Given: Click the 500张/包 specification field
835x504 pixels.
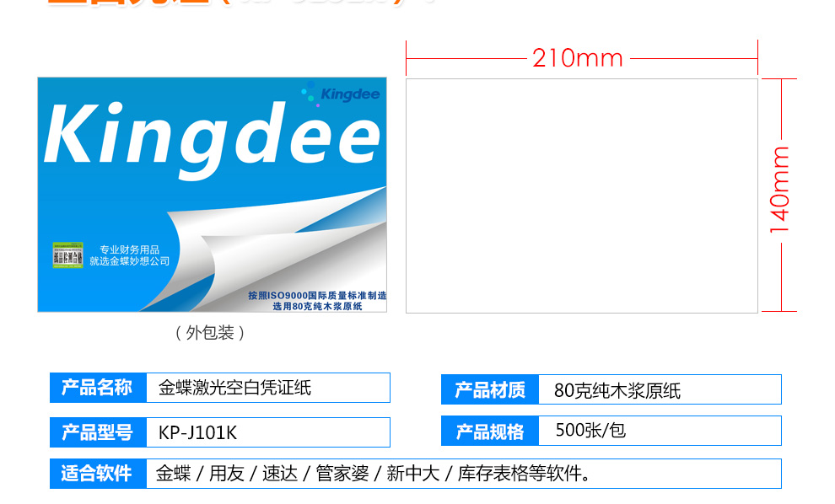Looking at the screenshot, I should [660, 431].
